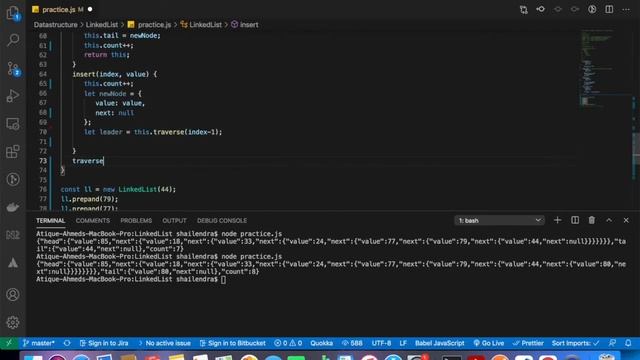The width and height of the screenshot is (640, 360).
Task: Split the terminal panel
Action: pos(575,220)
